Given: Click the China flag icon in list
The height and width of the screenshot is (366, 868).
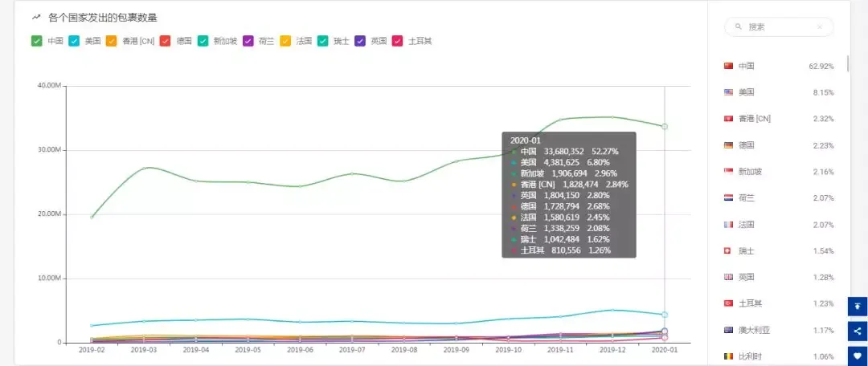Looking at the screenshot, I should (728, 66).
